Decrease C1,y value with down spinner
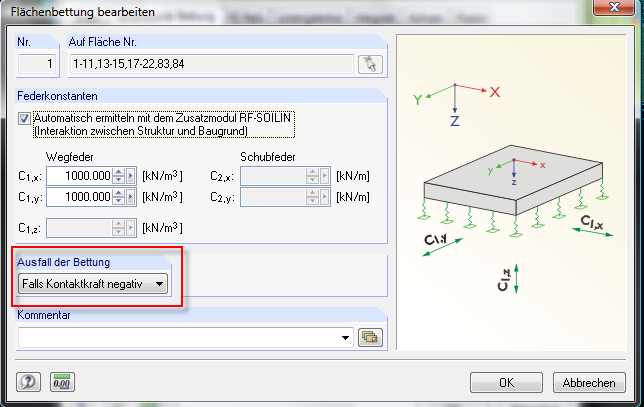 click(x=118, y=201)
